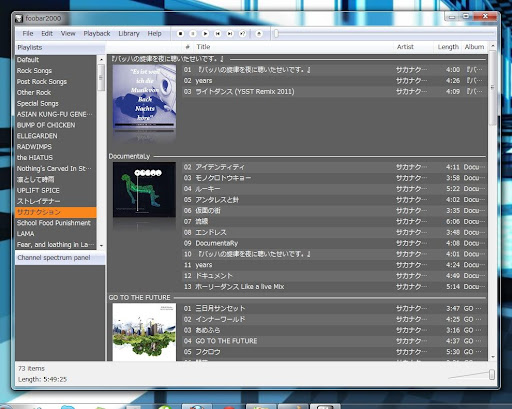This screenshot has width=512, height=409.
Task: Click the down arrow of playlists scrollbar
Action: tap(101, 246)
